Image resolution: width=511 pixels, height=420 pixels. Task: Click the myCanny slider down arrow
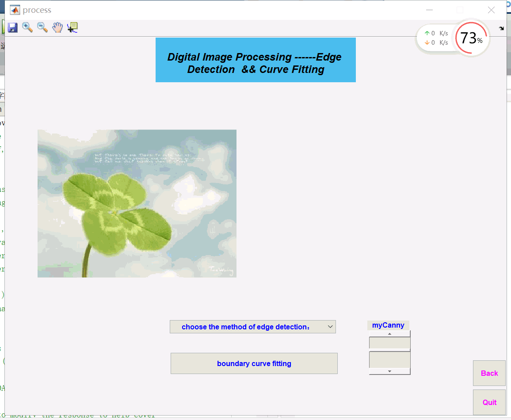pyautogui.click(x=389, y=371)
